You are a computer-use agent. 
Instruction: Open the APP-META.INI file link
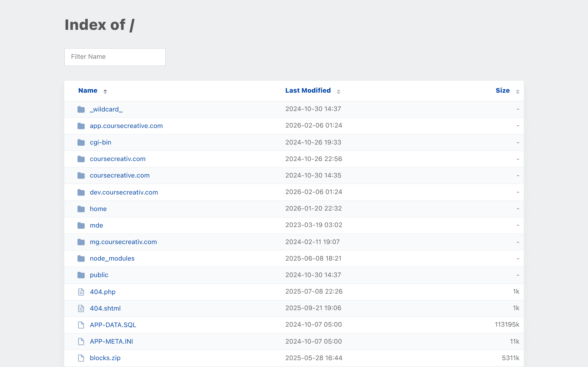111,341
